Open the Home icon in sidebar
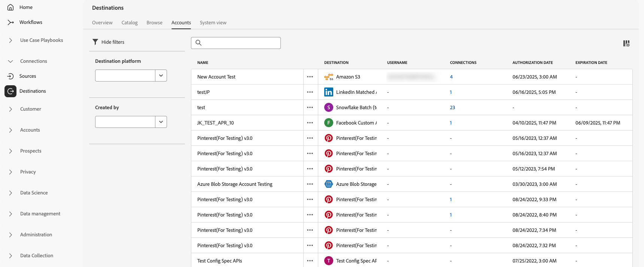This screenshot has height=267, width=644. click(x=10, y=7)
